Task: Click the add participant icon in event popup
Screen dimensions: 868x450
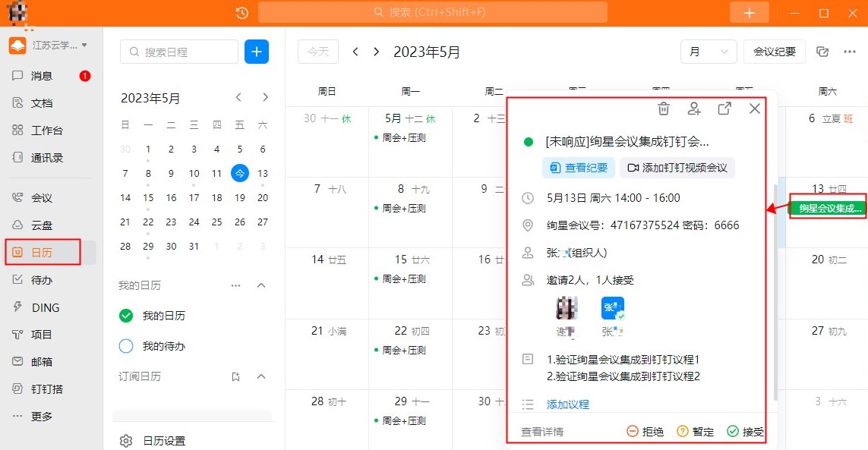Action: point(694,109)
